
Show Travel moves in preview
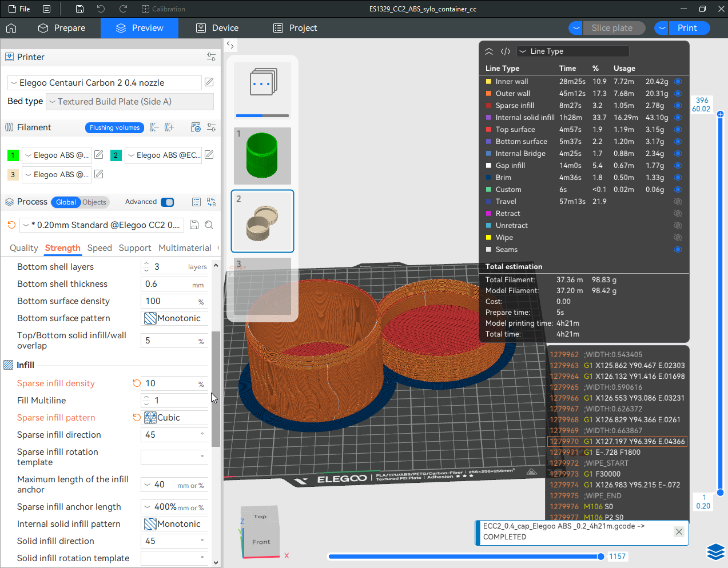678,202
